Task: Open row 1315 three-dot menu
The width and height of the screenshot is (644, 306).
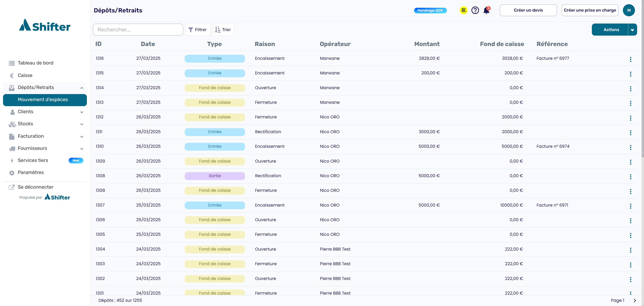Action: pyautogui.click(x=631, y=74)
